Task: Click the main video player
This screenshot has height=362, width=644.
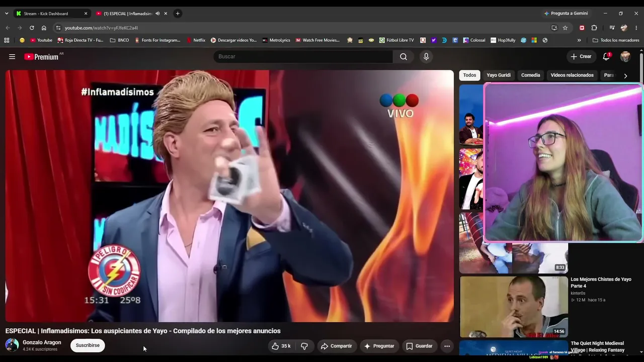Action: click(x=229, y=196)
